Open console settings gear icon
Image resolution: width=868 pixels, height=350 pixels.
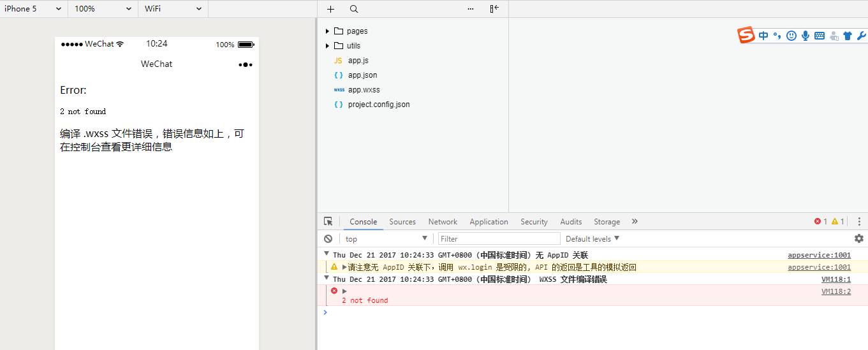pyautogui.click(x=858, y=238)
